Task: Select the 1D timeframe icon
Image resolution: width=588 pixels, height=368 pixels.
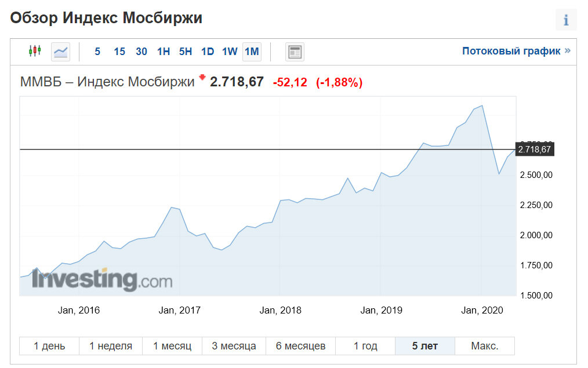Action: point(207,51)
